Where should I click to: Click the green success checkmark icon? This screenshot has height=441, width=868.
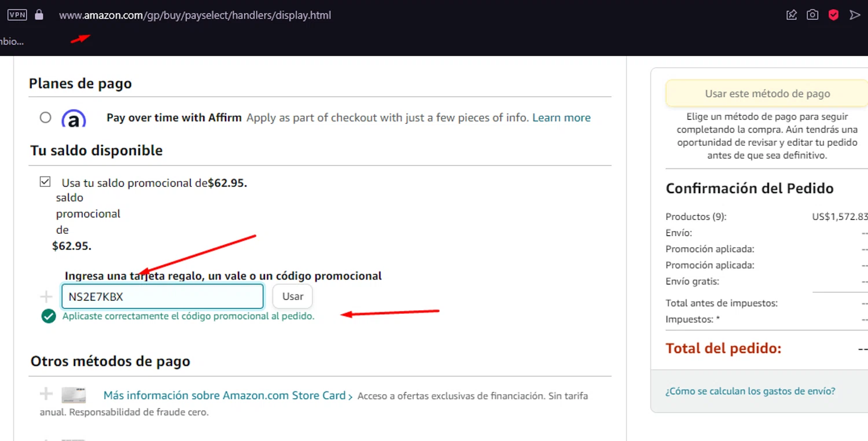[49, 316]
